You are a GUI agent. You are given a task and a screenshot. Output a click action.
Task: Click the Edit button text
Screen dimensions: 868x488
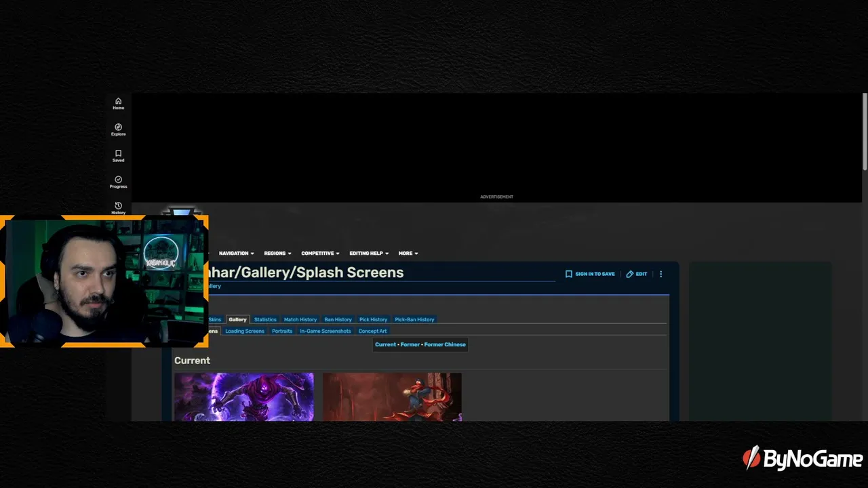click(x=642, y=274)
